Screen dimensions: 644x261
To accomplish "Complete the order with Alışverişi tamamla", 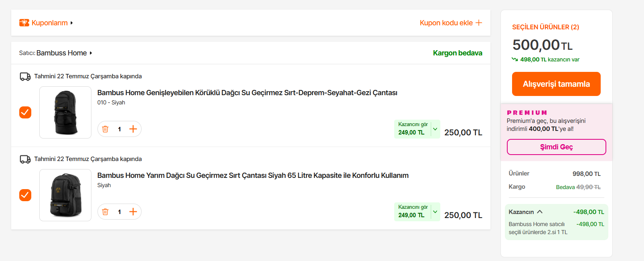I will coord(556,84).
